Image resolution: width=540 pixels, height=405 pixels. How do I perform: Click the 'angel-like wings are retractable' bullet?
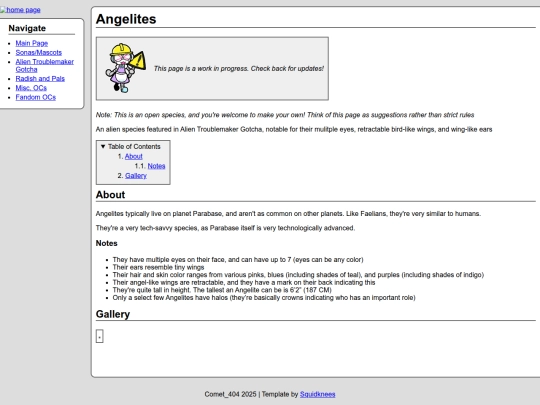pyautogui.click(x=244, y=282)
